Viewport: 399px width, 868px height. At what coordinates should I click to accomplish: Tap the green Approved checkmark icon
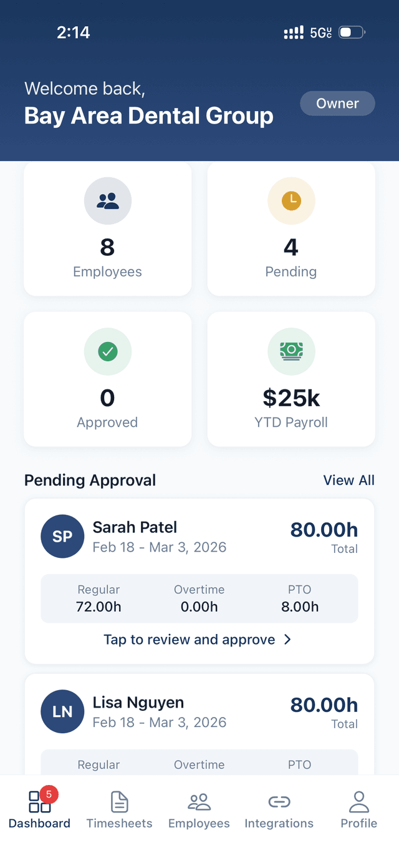pyautogui.click(x=107, y=351)
